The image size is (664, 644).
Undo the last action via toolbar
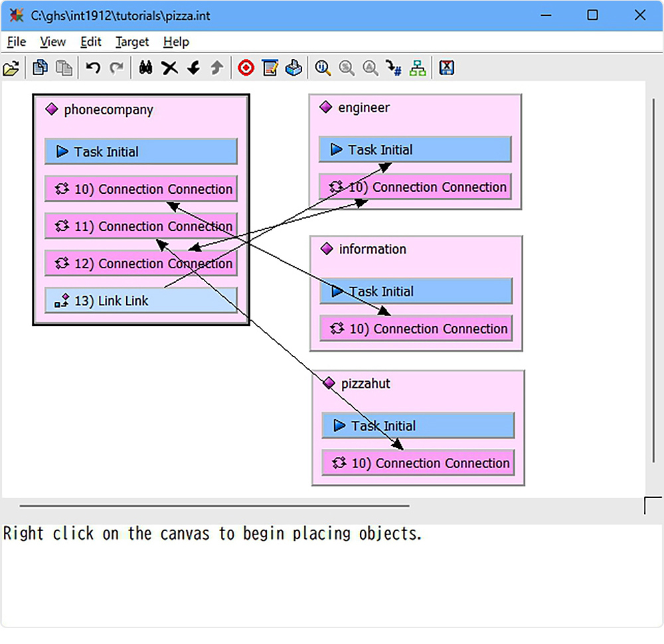93,68
